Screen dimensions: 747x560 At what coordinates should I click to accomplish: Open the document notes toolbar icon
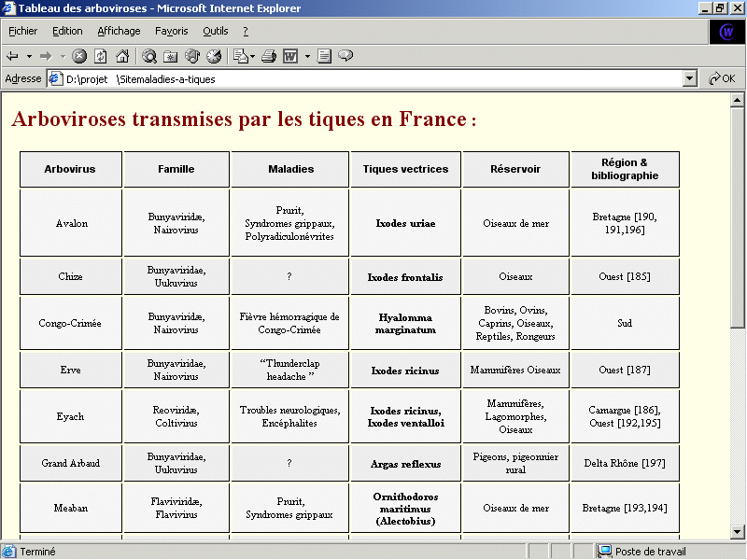coord(324,56)
